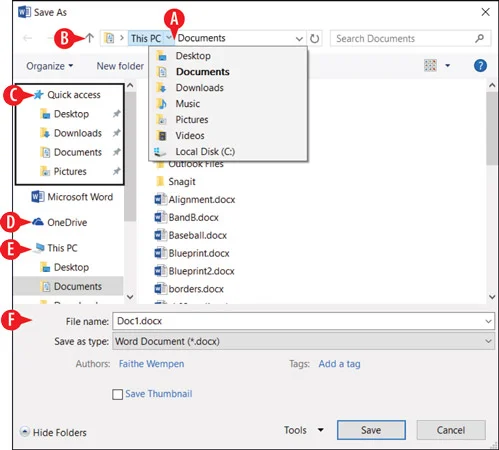Unpin Desktop from Quick access
499x450 pixels.
(x=116, y=114)
